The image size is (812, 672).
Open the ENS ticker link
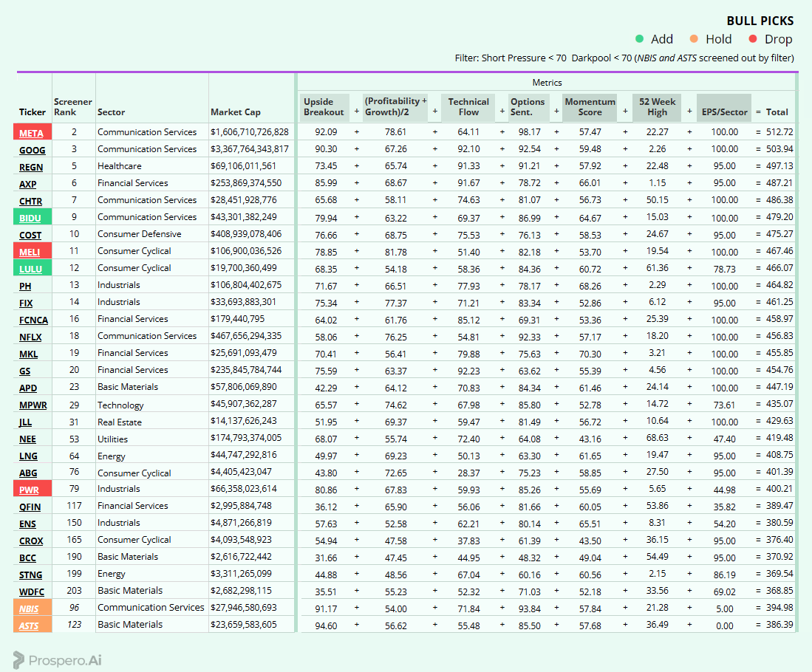tap(27, 524)
